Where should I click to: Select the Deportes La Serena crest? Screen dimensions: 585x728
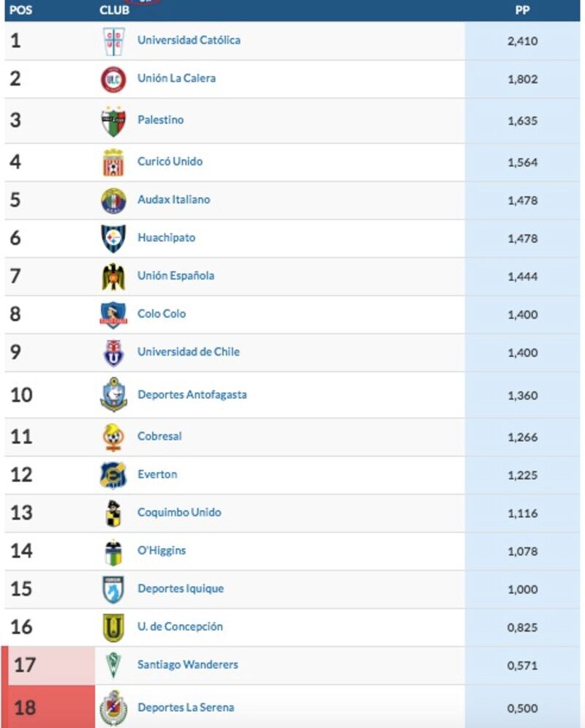113,708
